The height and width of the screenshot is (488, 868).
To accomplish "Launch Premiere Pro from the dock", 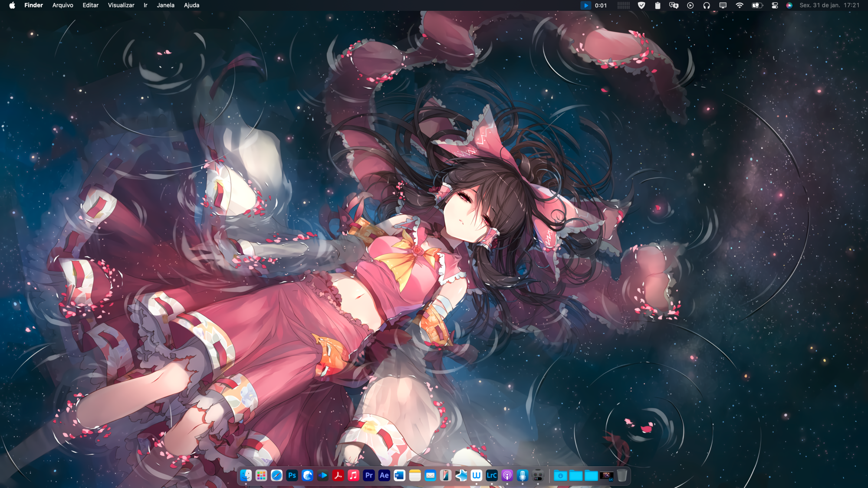I will click(x=369, y=475).
